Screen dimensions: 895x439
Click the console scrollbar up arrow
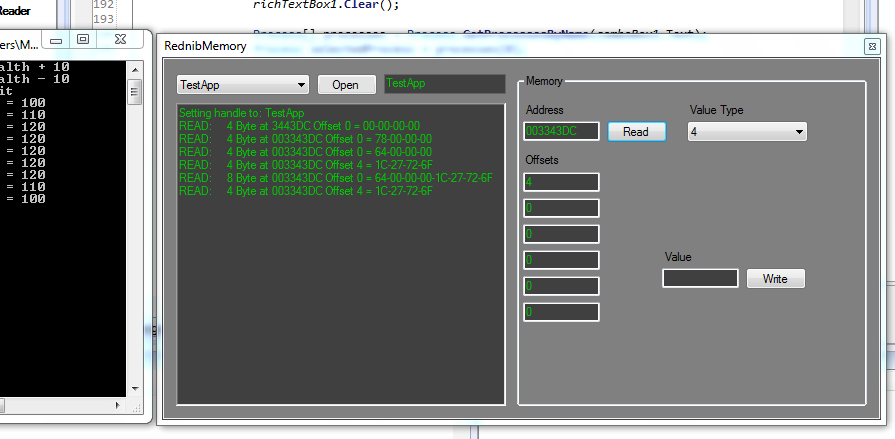135,68
